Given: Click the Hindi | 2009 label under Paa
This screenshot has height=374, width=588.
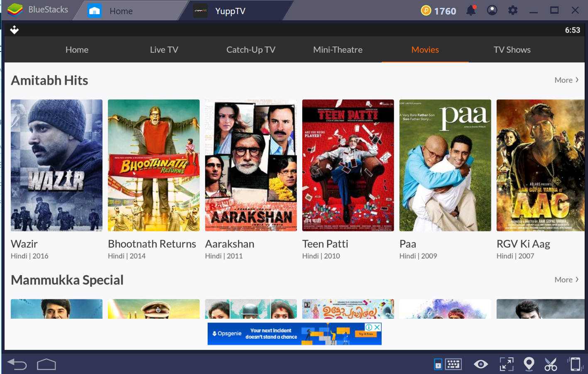Looking at the screenshot, I should (x=418, y=256).
